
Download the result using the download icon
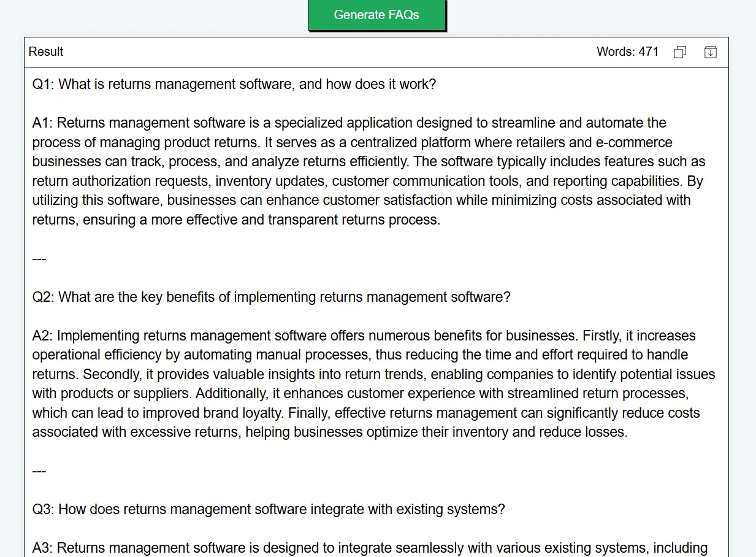710,52
